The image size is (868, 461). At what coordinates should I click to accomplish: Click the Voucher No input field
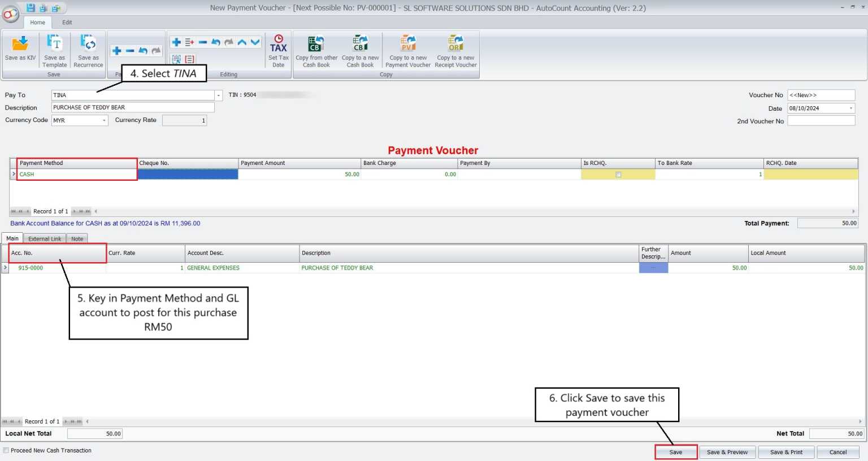tap(821, 95)
